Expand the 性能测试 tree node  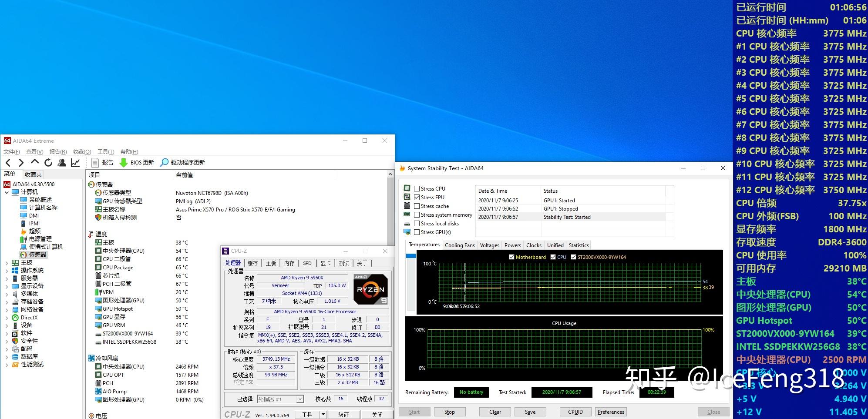click(x=7, y=365)
